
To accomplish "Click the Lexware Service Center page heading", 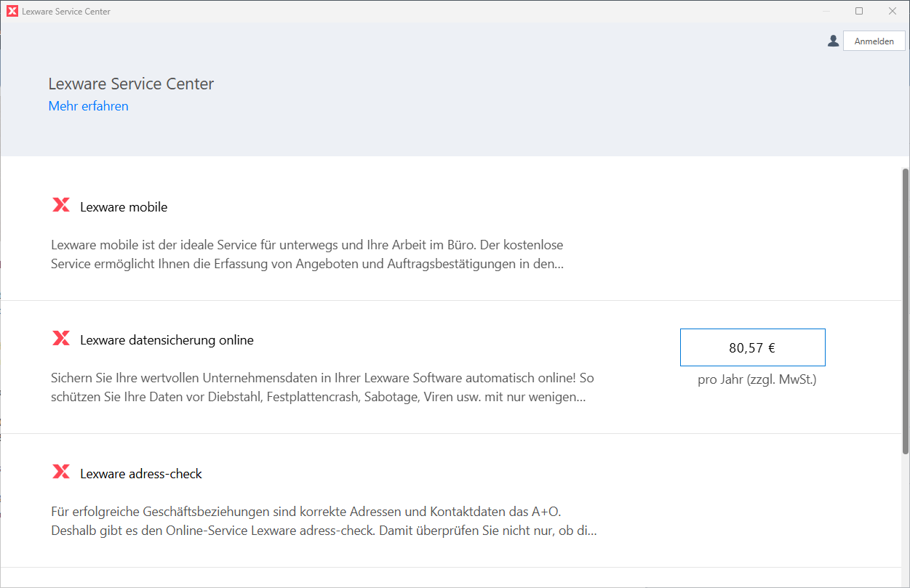I will (131, 84).
